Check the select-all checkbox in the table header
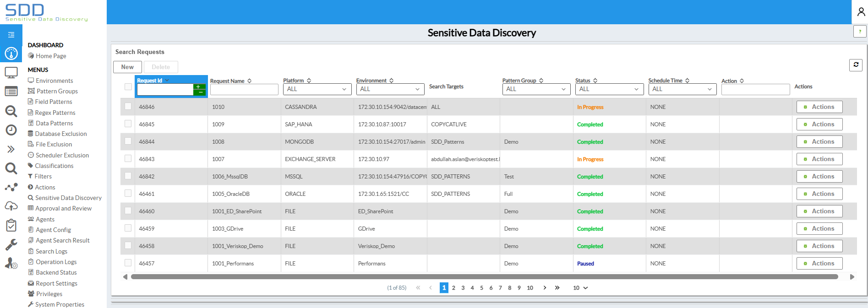 coord(128,86)
